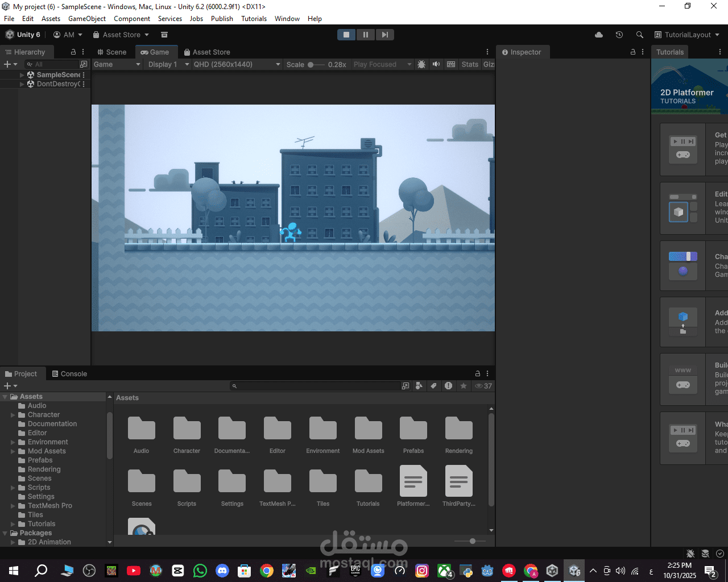Toggle the debug bug icon in Game view
Image resolution: width=728 pixels, height=582 pixels.
coord(421,64)
